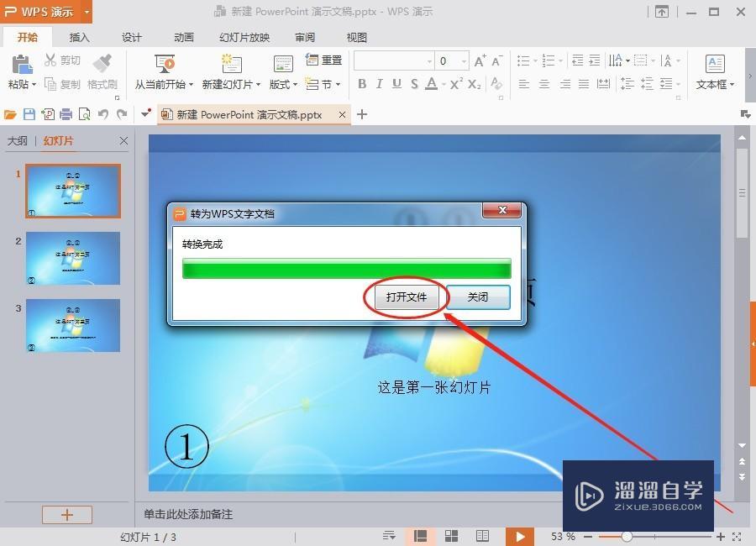Click the notes area 单击此处添加备注
This screenshot has width=756, height=546.
pyautogui.click(x=188, y=514)
